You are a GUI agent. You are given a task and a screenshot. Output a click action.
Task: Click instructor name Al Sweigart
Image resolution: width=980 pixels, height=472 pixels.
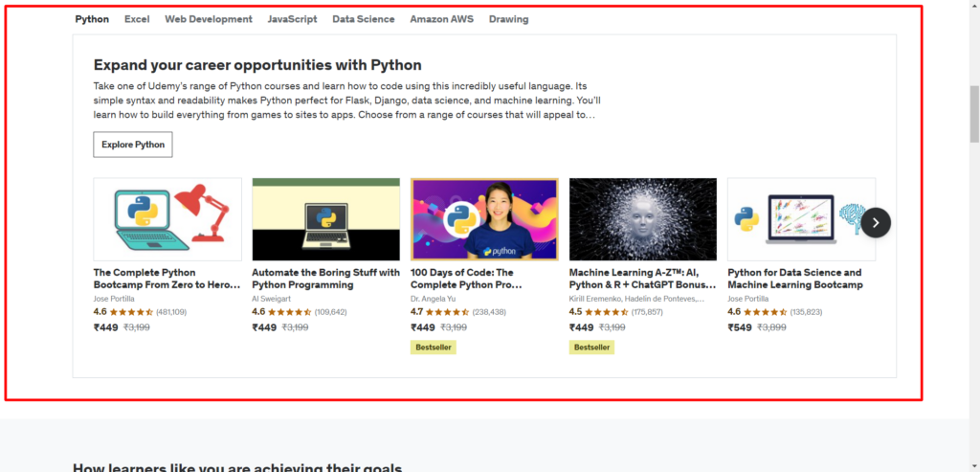click(271, 299)
